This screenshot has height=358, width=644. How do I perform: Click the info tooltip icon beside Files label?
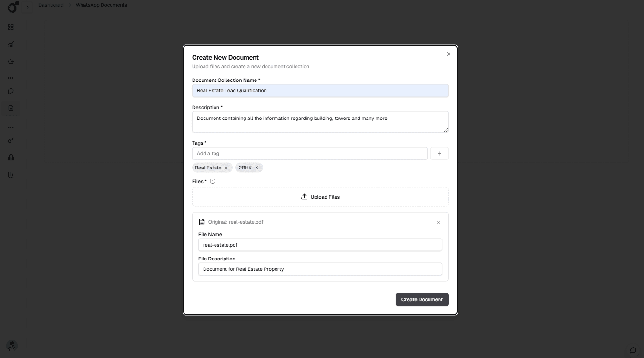click(x=213, y=181)
